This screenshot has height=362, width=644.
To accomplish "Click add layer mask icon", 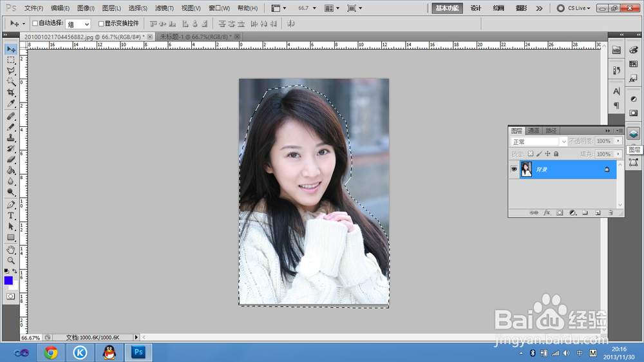I will [x=560, y=213].
